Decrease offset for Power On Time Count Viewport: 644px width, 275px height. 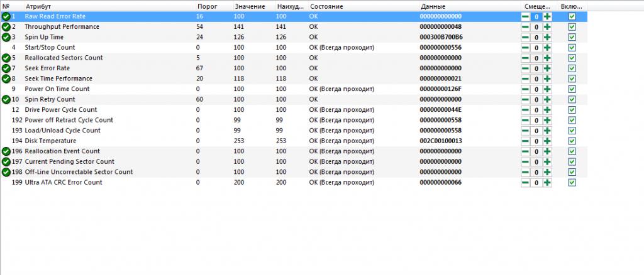pos(525,89)
